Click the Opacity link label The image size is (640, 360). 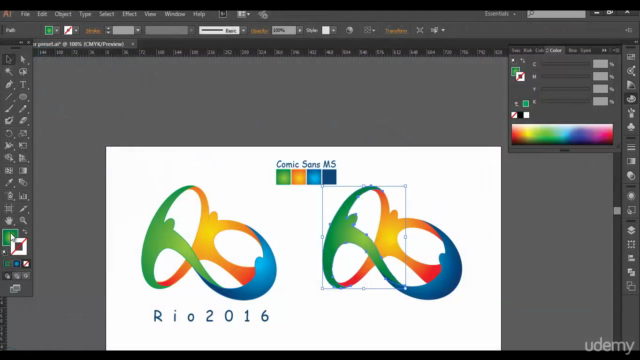point(259,31)
